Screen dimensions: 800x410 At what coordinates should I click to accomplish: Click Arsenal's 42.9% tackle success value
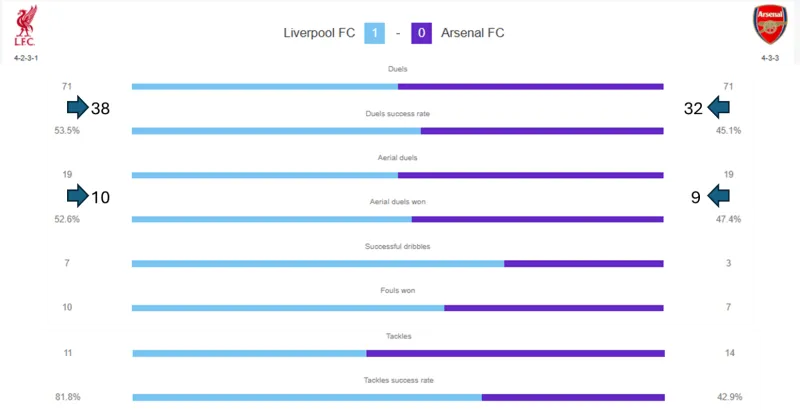point(730,397)
